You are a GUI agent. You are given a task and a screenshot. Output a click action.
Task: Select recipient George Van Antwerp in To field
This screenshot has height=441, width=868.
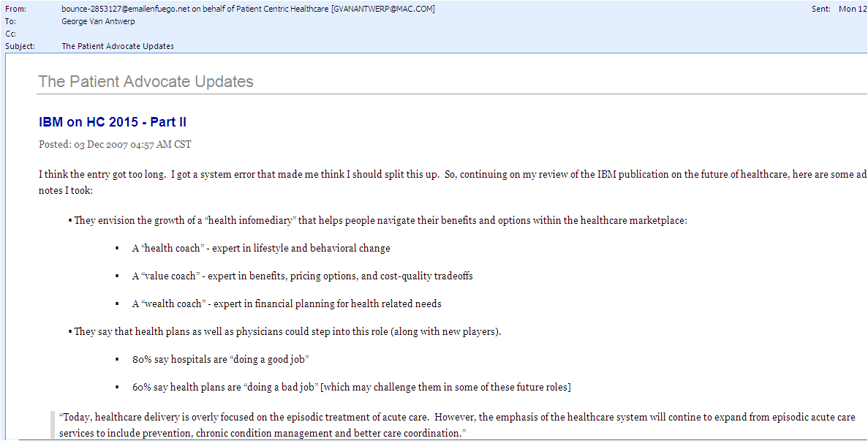(x=99, y=21)
